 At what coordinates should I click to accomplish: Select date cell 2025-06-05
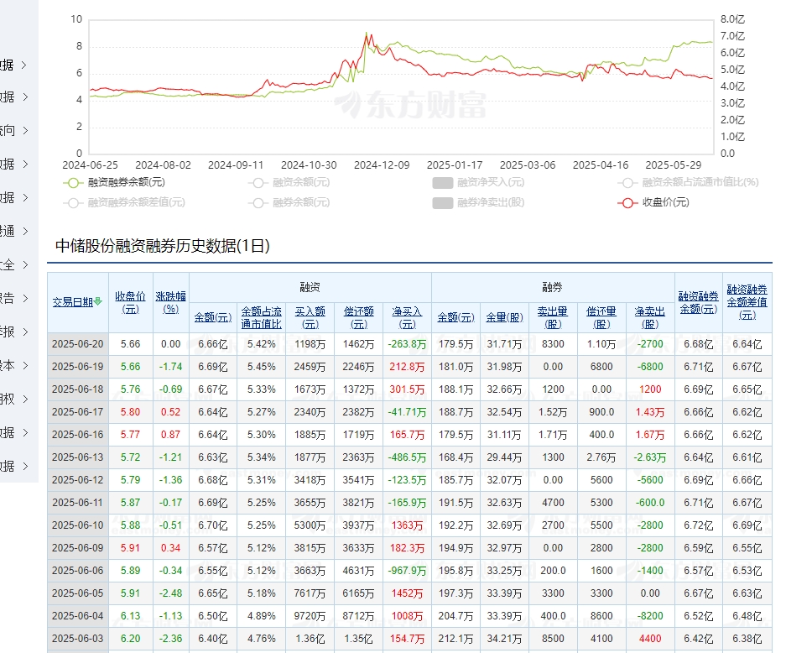coord(78,593)
